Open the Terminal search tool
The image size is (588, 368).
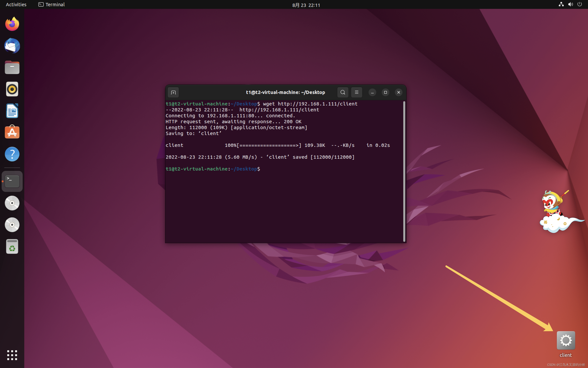(x=343, y=92)
